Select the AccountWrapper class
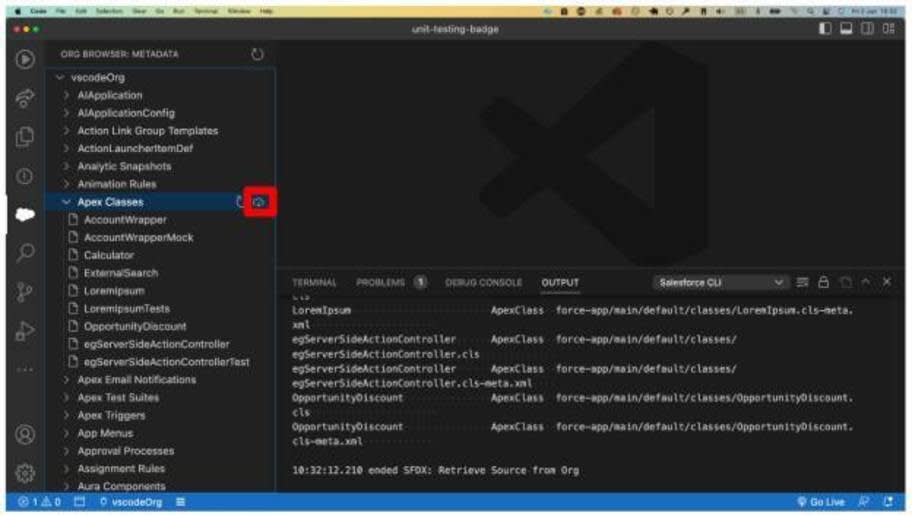Viewport: 912px width, 516px height. point(161,220)
